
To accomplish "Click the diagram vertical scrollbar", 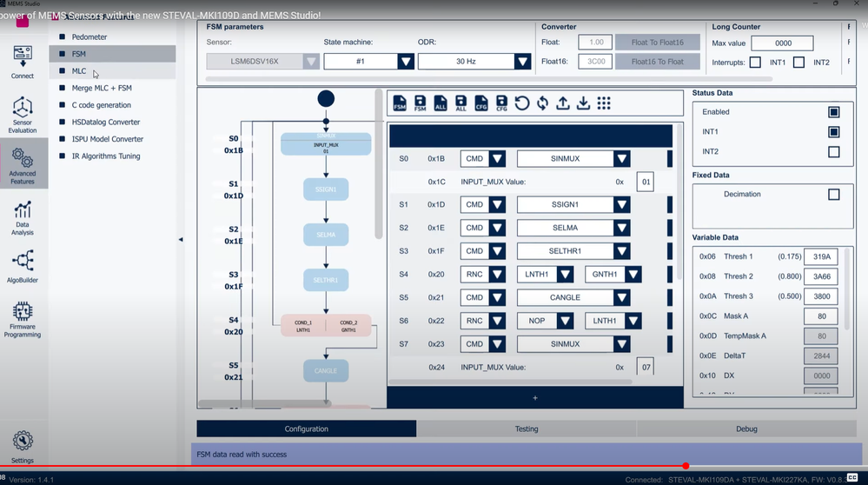I will click(x=379, y=164).
